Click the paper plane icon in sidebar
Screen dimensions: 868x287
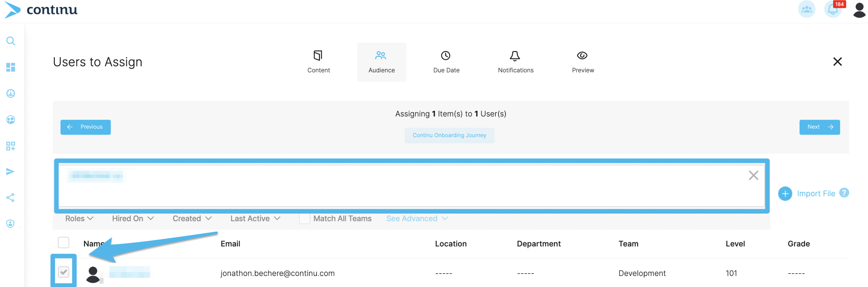(10, 172)
